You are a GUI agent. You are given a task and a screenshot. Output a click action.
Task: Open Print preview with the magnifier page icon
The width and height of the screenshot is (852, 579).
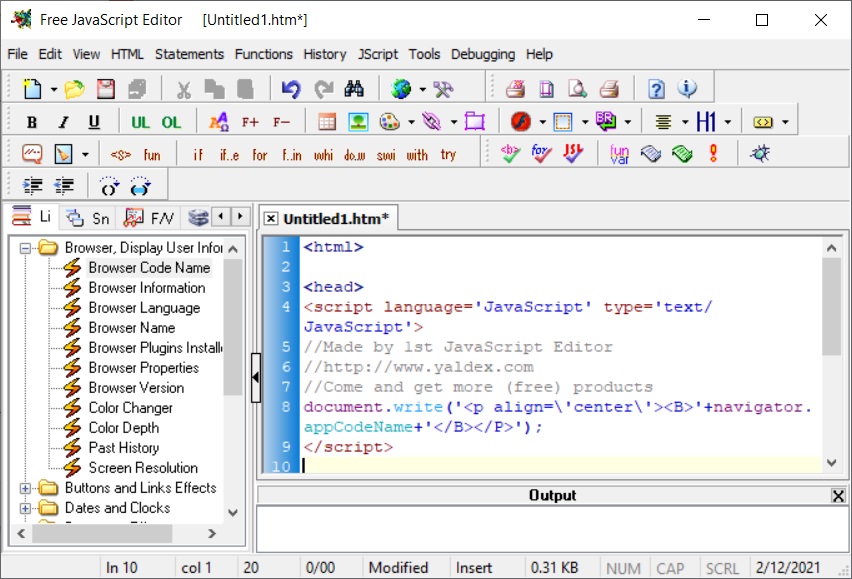pyautogui.click(x=577, y=89)
